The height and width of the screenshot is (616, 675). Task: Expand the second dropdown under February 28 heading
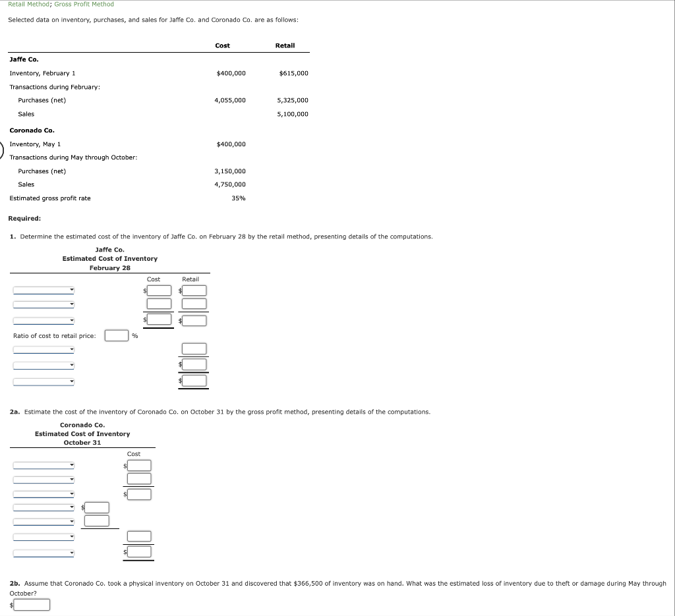coord(43,304)
